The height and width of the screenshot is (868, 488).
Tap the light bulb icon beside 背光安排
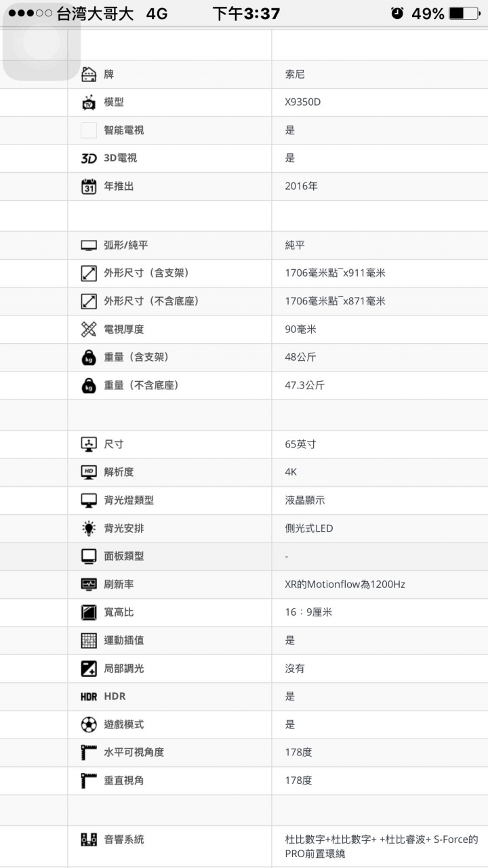click(x=89, y=528)
